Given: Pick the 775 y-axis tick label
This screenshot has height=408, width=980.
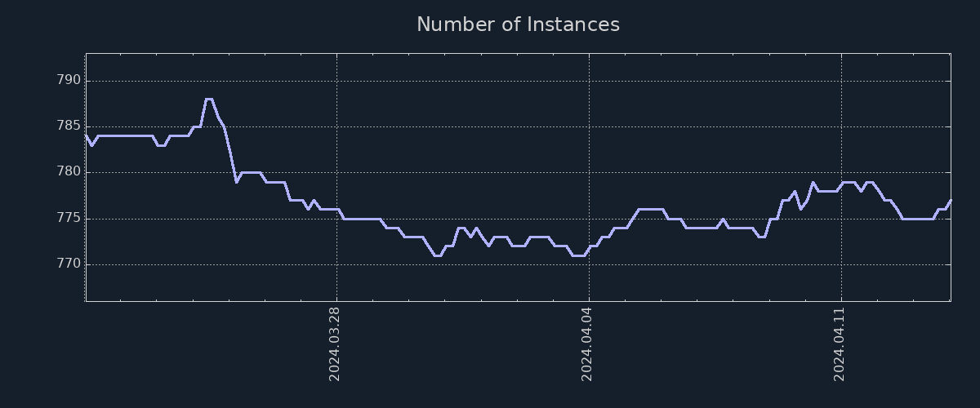Looking at the screenshot, I should pyautogui.click(x=68, y=219).
